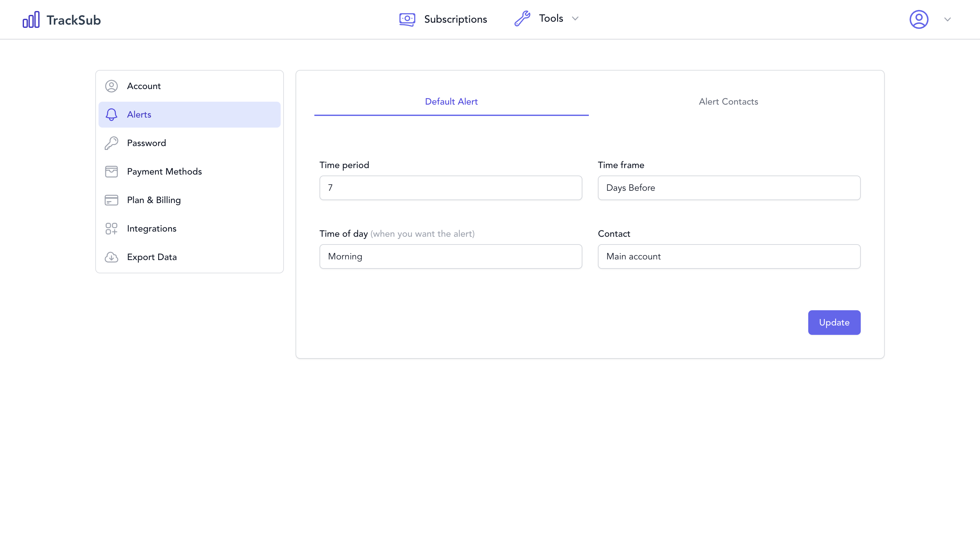
Task: Click the Alerts bell icon in sidebar
Action: (x=111, y=114)
